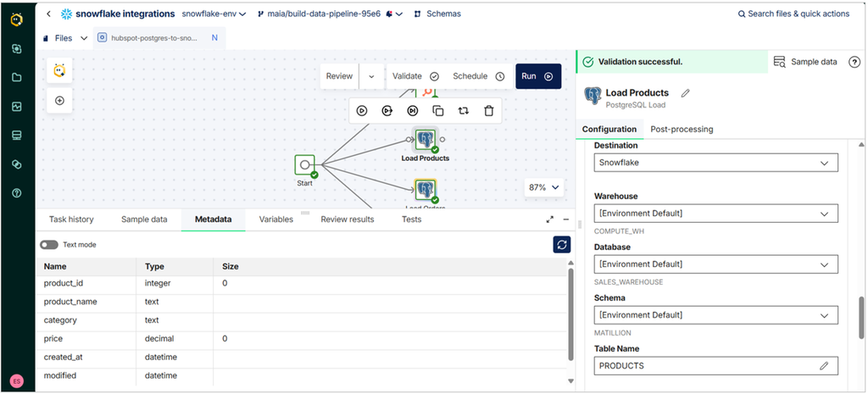Go back using the top-left arrow
Viewport: 868px width, 394px height.
tap(48, 14)
